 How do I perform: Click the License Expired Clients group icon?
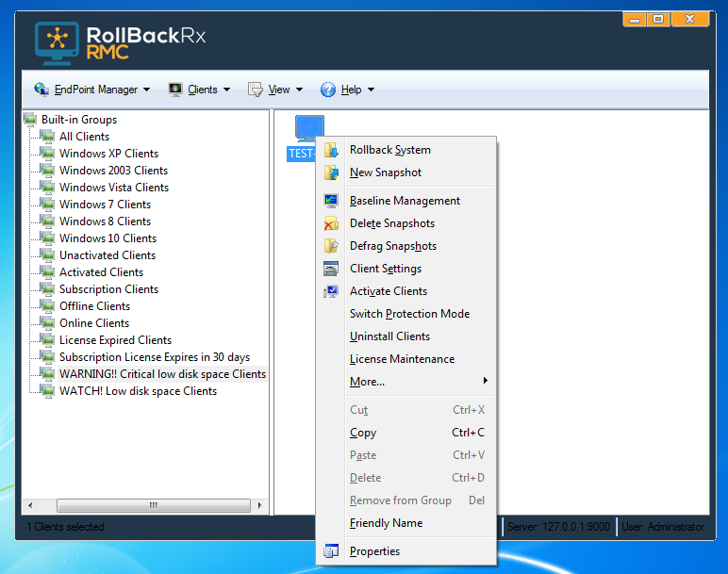[x=47, y=339]
